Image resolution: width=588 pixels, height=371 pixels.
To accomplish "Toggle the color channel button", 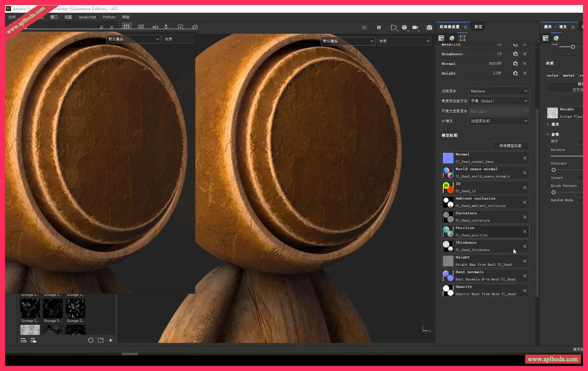I will [553, 75].
